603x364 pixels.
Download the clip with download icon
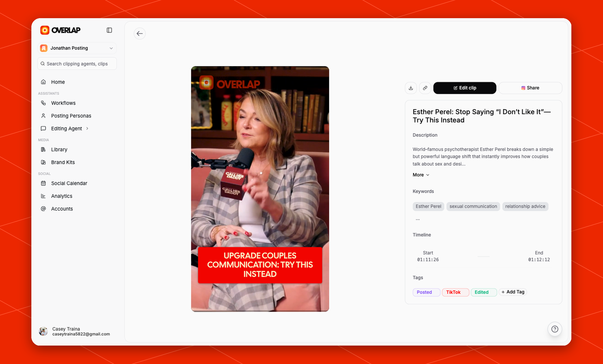click(411, 88)
